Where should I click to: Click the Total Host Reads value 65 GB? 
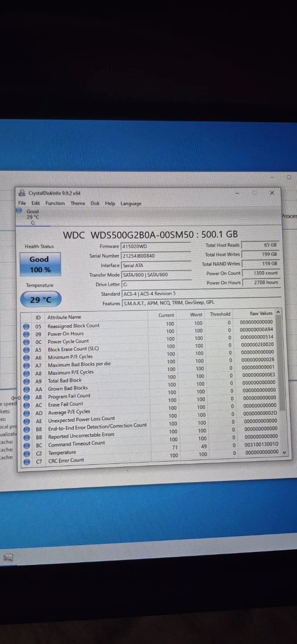(x=261, y=245)
